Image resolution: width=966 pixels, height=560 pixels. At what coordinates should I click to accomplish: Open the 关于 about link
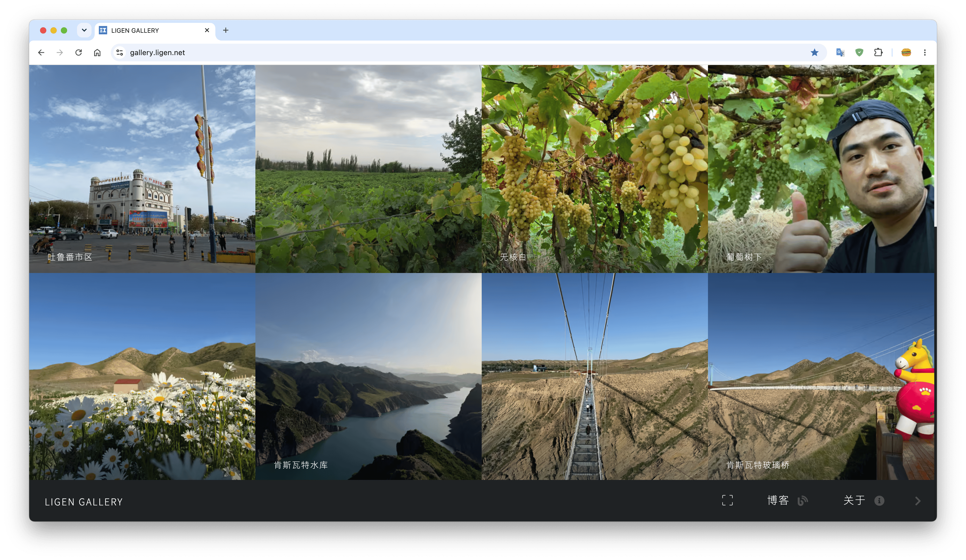point(854,500)
